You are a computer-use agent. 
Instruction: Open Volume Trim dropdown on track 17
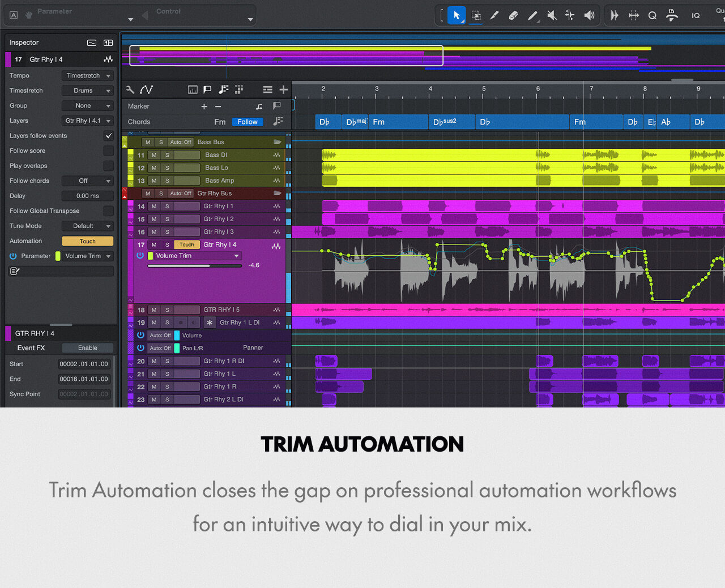(x=198, y=256)
